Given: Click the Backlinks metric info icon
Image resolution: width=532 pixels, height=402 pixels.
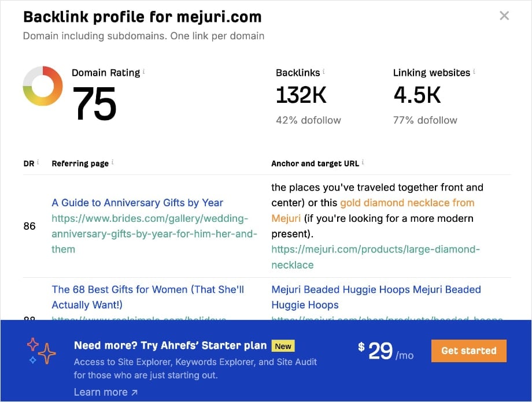Looking at the screenshot, I should click(323, 70).
